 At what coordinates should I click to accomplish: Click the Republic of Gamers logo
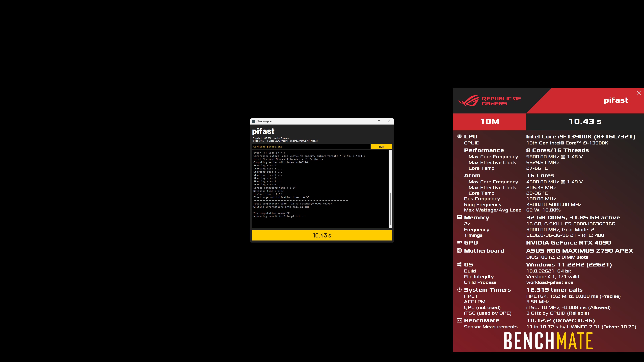tap(490, 101)
